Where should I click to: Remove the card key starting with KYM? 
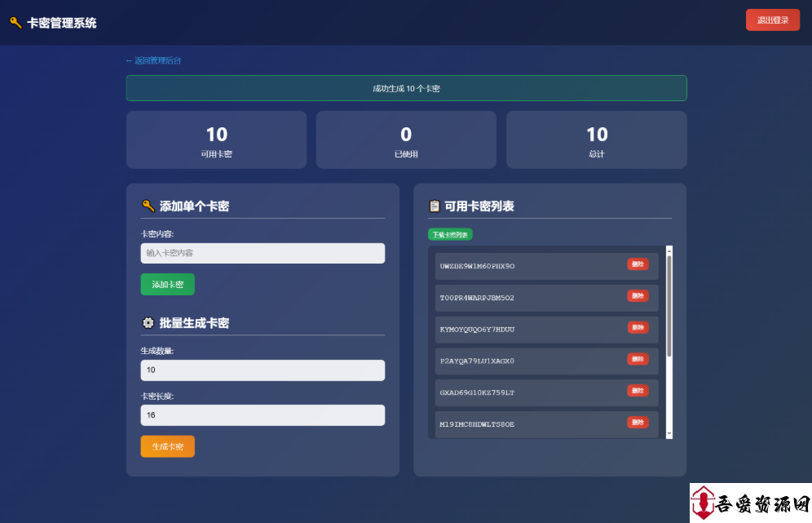click(638, 328)
